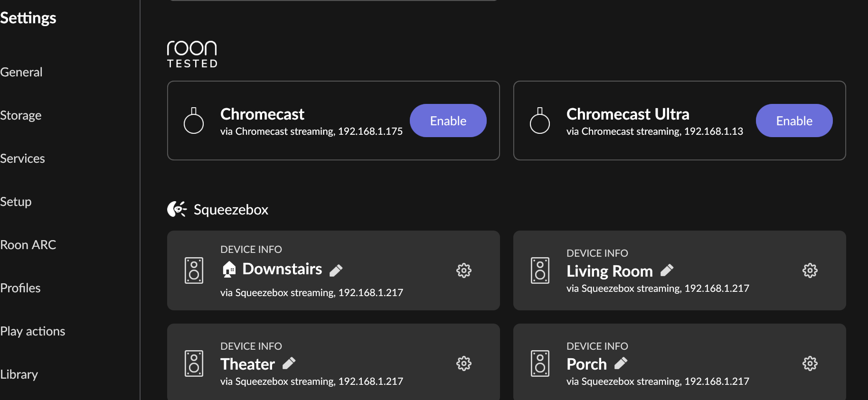This screenshot has height=400, width=868.
Task: Click the Downstairs speaker icon
Action: pos(194,270)
